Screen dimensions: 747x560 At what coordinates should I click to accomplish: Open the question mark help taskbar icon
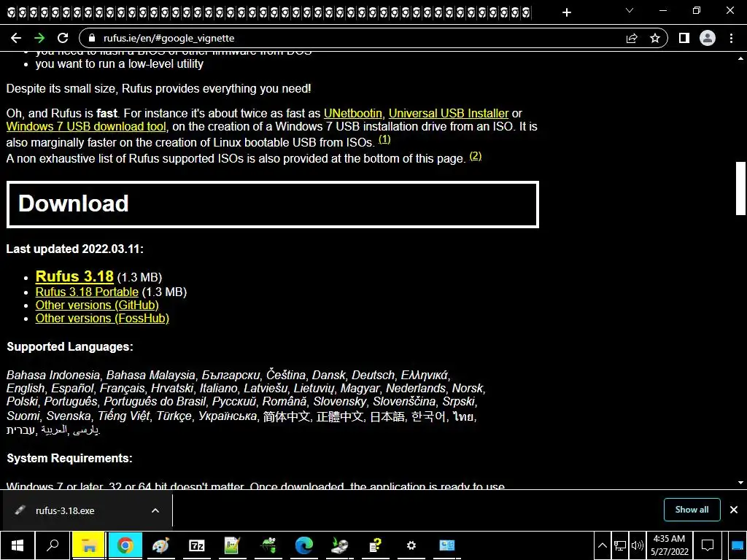[x=376, y=545]
